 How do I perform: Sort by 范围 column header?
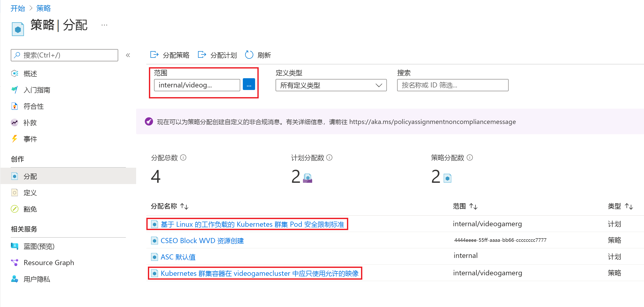tap(465, 206)
